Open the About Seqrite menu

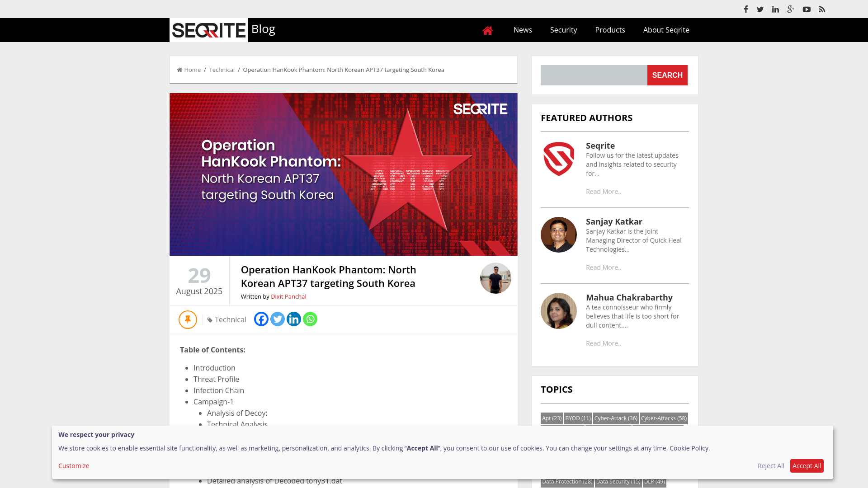[666, 30]
